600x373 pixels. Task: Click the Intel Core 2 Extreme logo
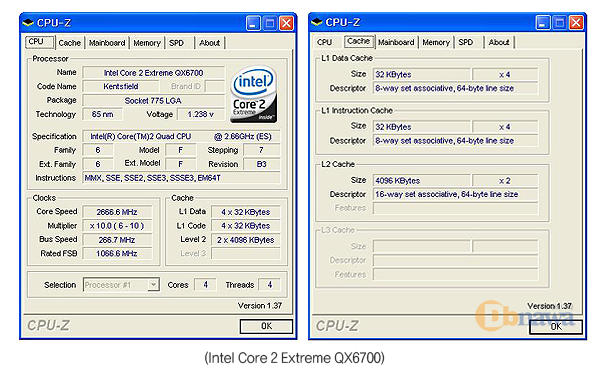pyautogui.click(x=253, y=94)
